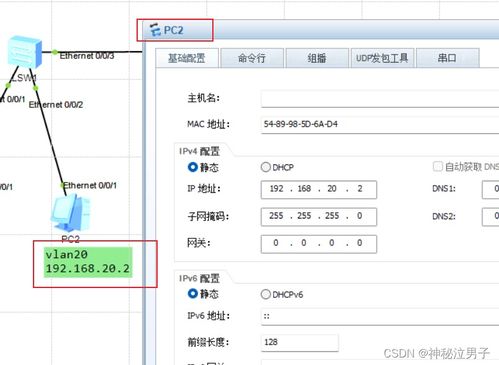Viewport: 499px width, 365px height.
Task: Click the Ethernet 0/0/3 port label
Action: point(87,56)
